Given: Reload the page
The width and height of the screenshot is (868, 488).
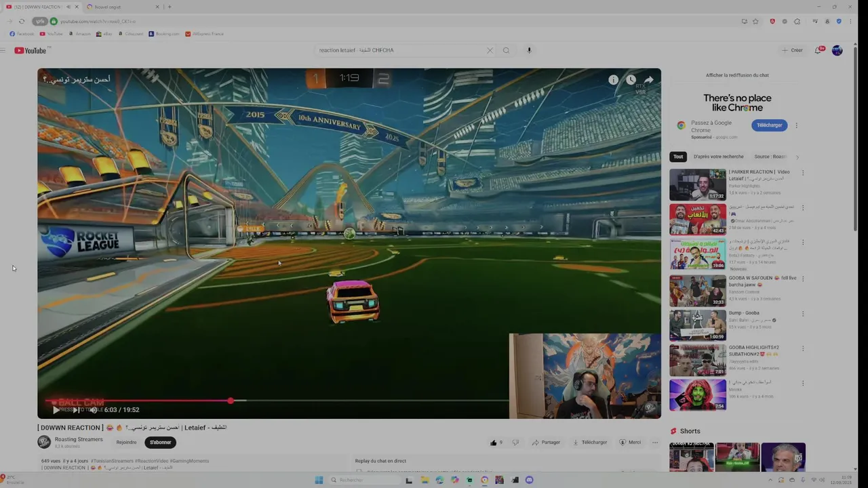Looking at the screenshot, I should point(21,21).
